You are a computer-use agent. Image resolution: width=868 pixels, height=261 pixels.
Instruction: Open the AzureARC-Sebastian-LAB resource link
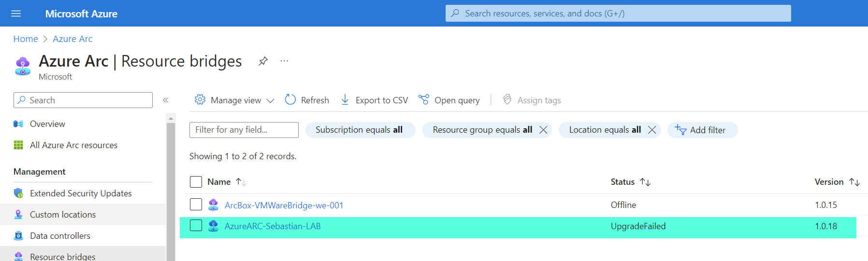[273, 226]
